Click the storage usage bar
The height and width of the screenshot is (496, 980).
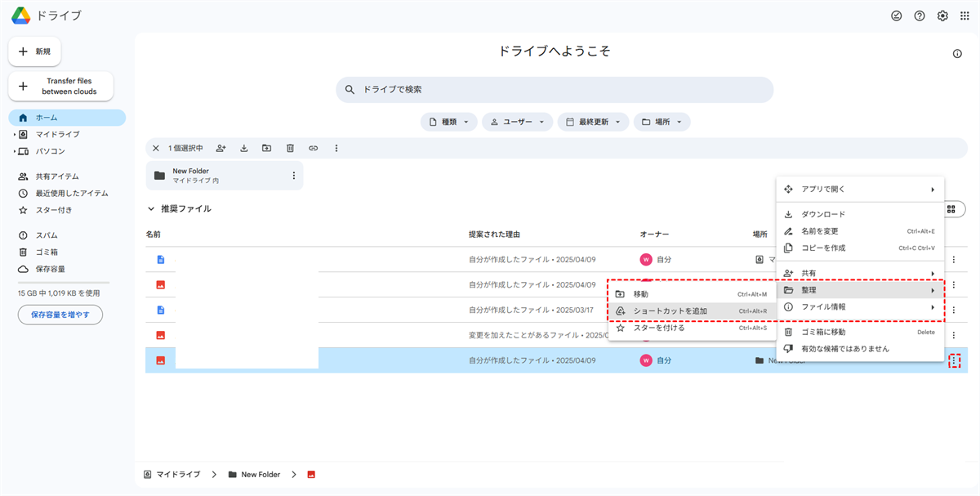click(x=64, y=283)
